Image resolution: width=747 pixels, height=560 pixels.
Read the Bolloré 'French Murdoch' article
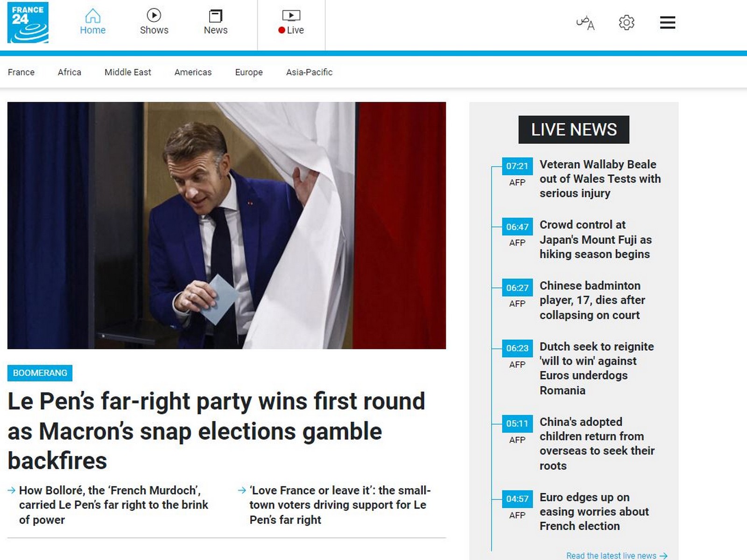[x=113, y=504]
